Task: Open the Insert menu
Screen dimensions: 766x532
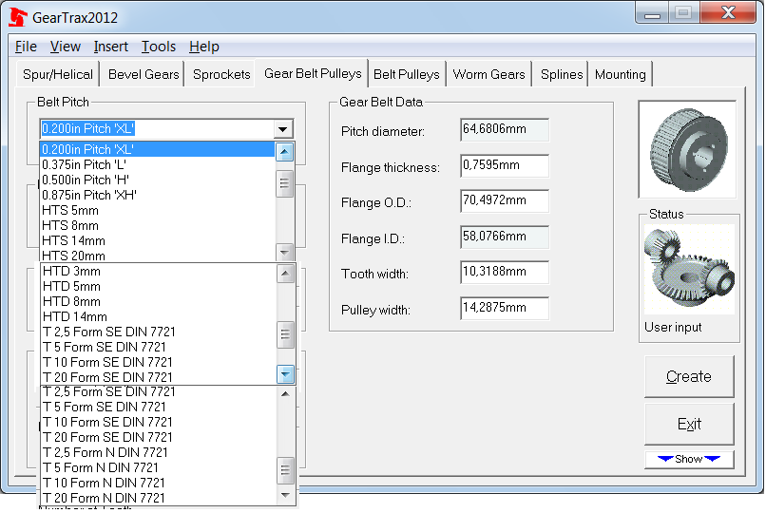Action: (x=111, y=47)
